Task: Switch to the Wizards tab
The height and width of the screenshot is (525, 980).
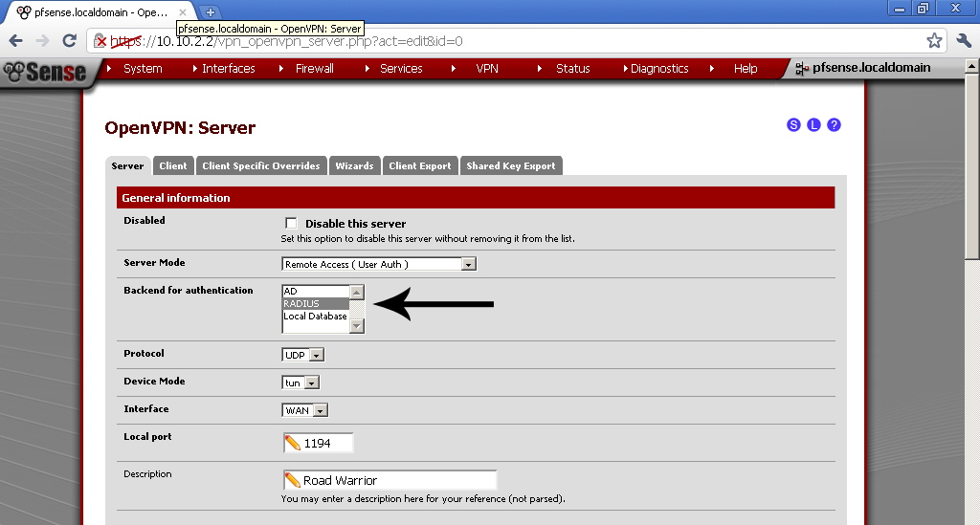Action: click(x=354, y=166)
